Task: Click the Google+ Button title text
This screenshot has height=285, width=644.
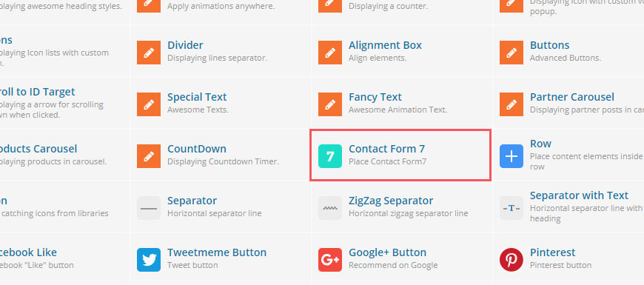Action: click(x=387, y=252)
